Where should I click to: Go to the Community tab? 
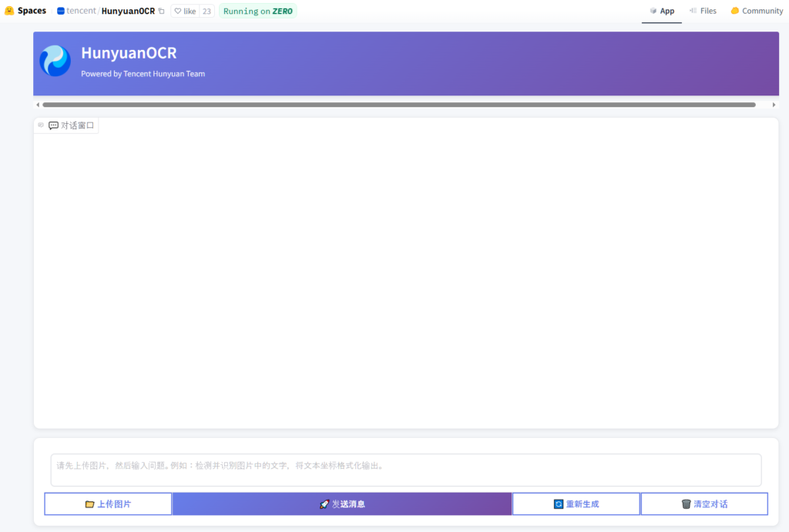click(757, 11)
